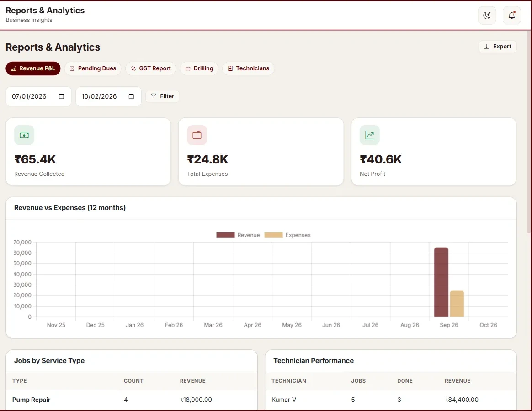Toggle Expenses legend swatch in chart

tap(273, 235)
